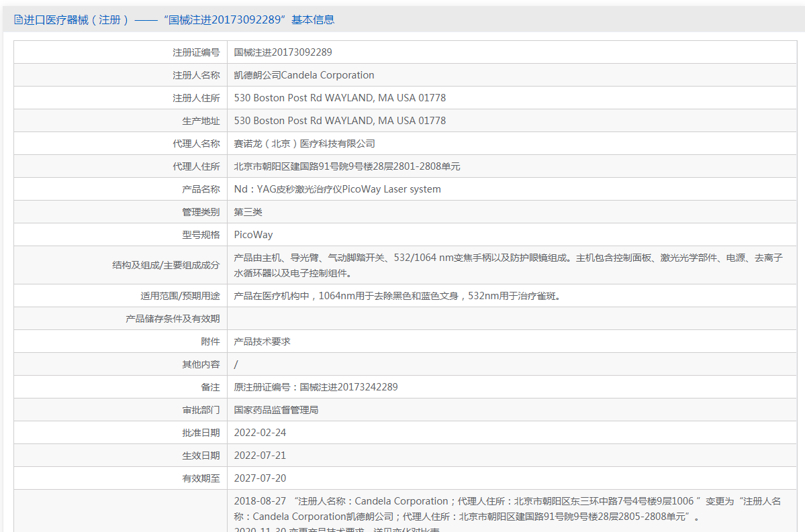Click the 代理人住所 label
Image resolution: width=805 pixels, height=532 pixels.
tap(196, 167)
